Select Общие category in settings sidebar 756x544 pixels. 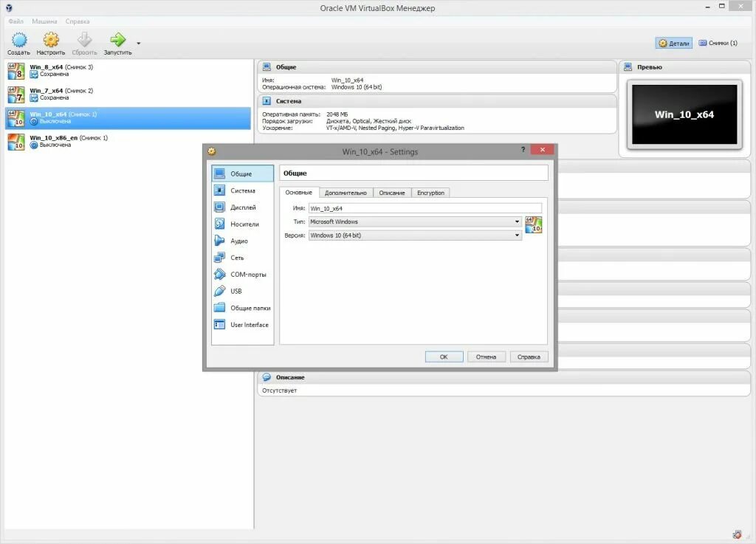[242, 173]
